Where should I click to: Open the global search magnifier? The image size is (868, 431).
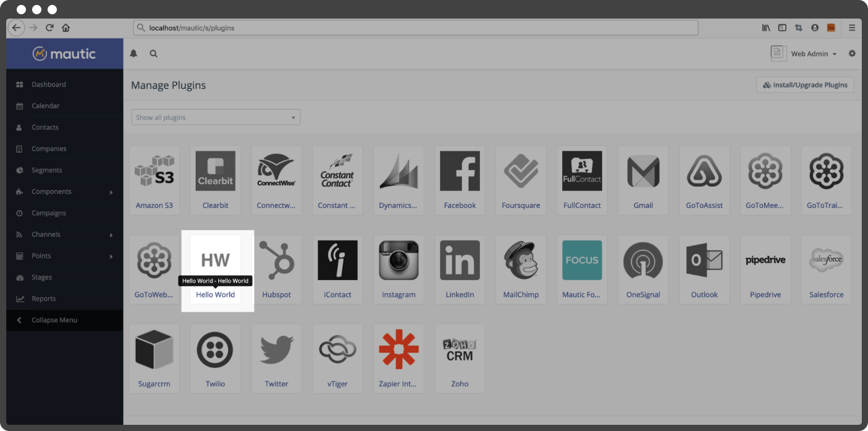[153, 54]
